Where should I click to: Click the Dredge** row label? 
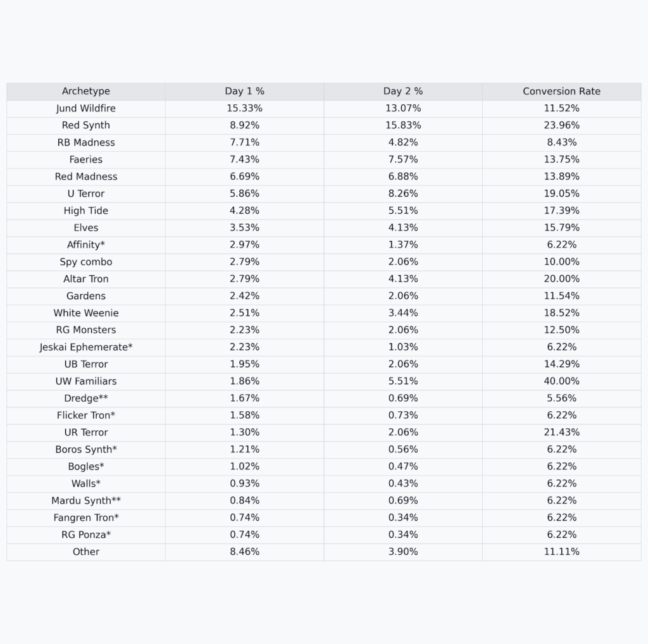pyautogui.click(x=86, y=398)
